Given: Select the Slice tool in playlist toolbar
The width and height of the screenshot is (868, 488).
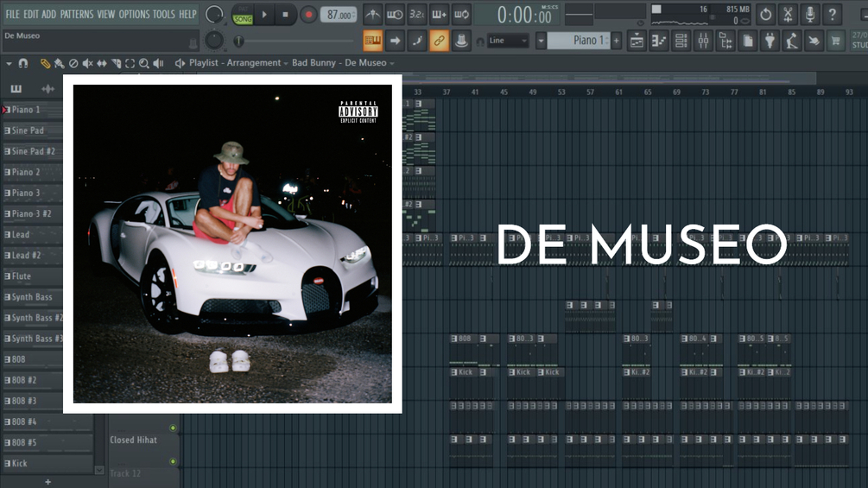Looking at the screenshot, I should (x=116, y=64).
